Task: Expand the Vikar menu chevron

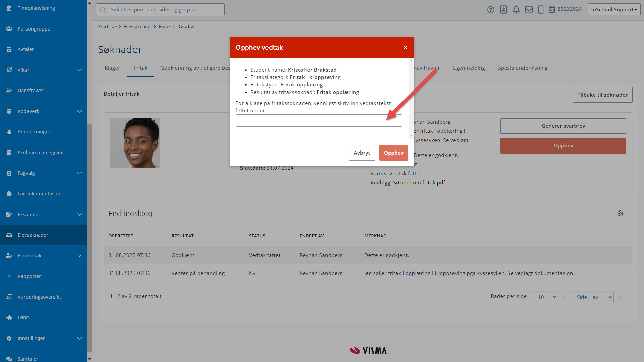Action: (79, 70)
